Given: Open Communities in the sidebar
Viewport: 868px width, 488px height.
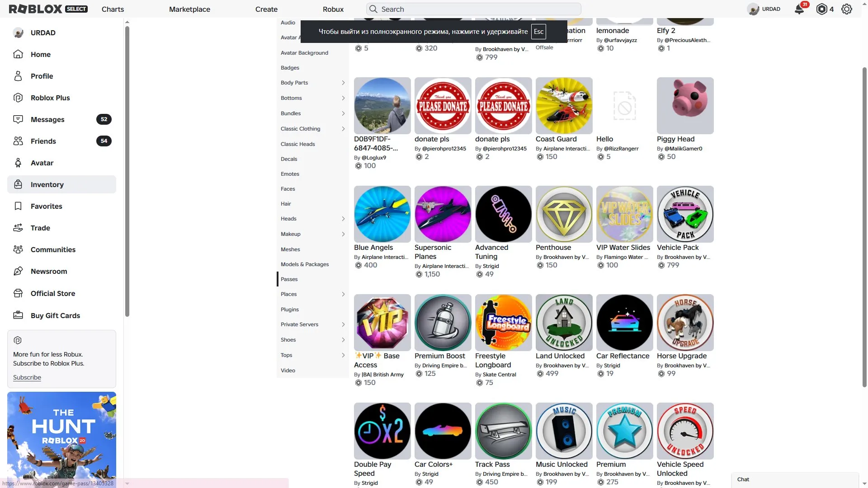Looking at the screenshot, I should click(61, 249).
